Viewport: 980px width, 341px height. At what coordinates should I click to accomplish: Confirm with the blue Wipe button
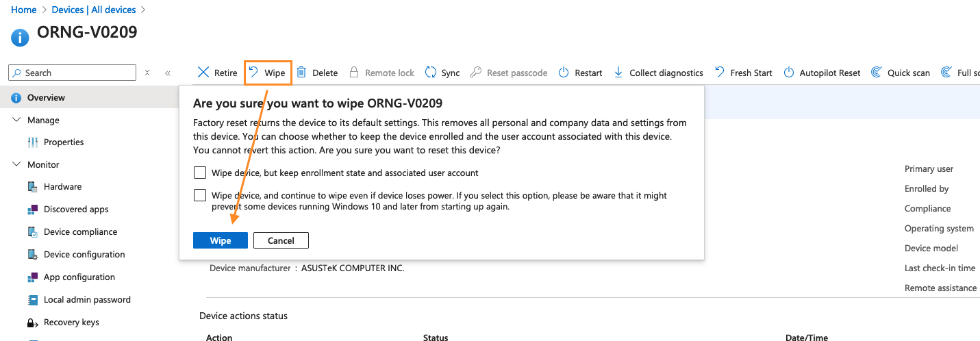point(221,240)
